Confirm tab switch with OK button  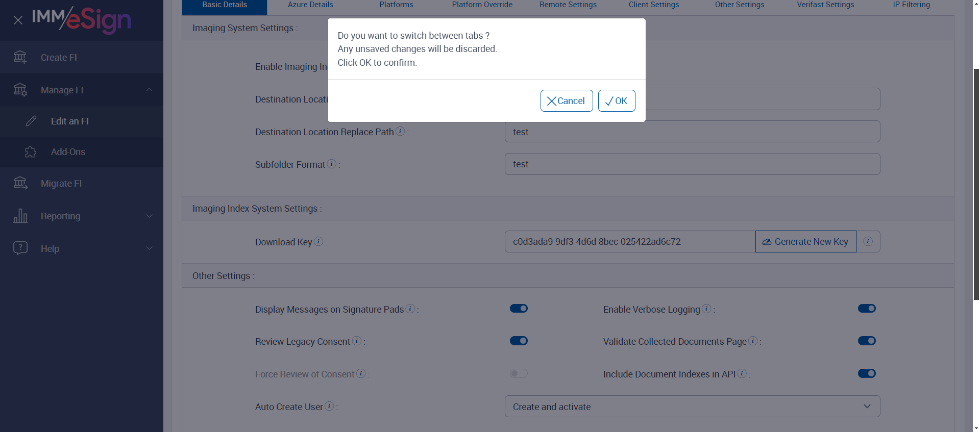pos(616,101)
